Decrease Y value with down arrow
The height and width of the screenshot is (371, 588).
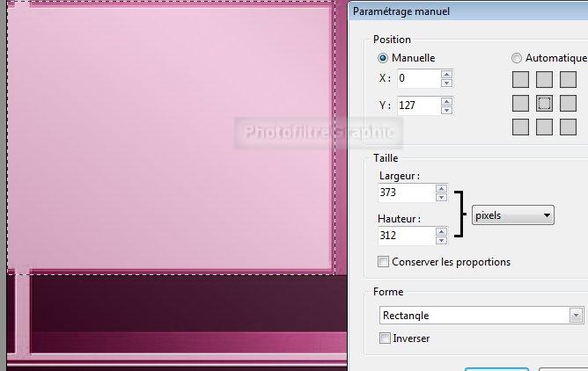tap(447, 111)
